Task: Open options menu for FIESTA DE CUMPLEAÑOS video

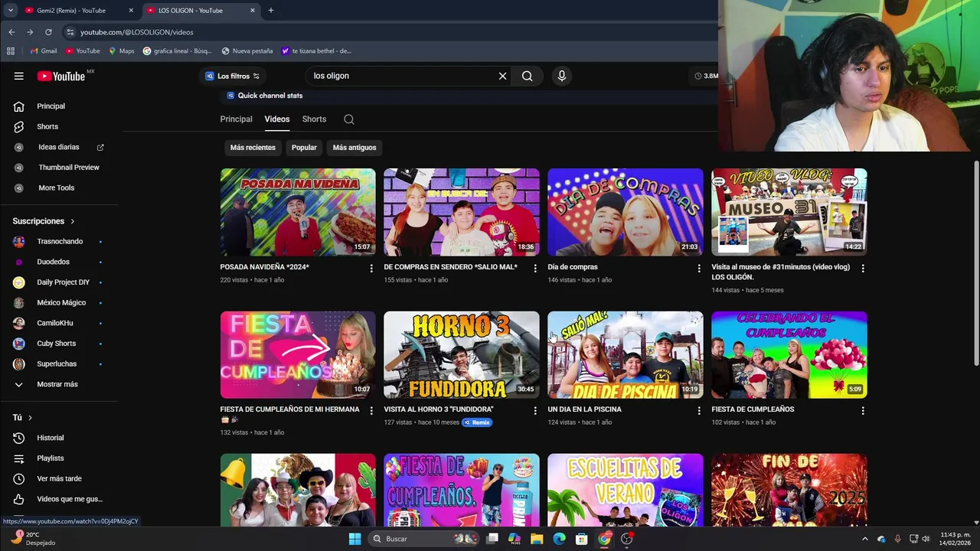Action: [x=863, y=411]
